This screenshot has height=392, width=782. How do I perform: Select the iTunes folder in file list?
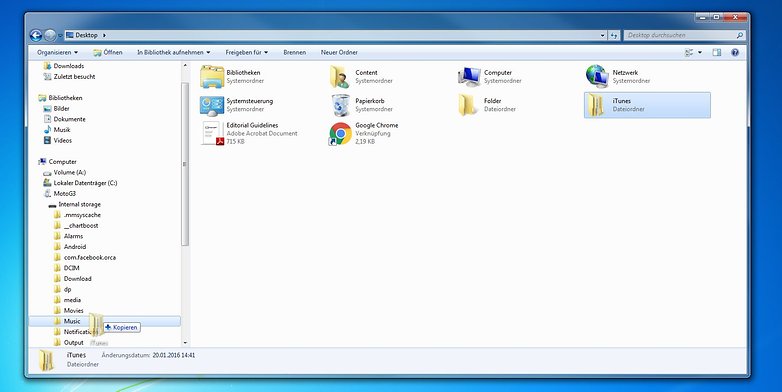click(x=647, y=105)
